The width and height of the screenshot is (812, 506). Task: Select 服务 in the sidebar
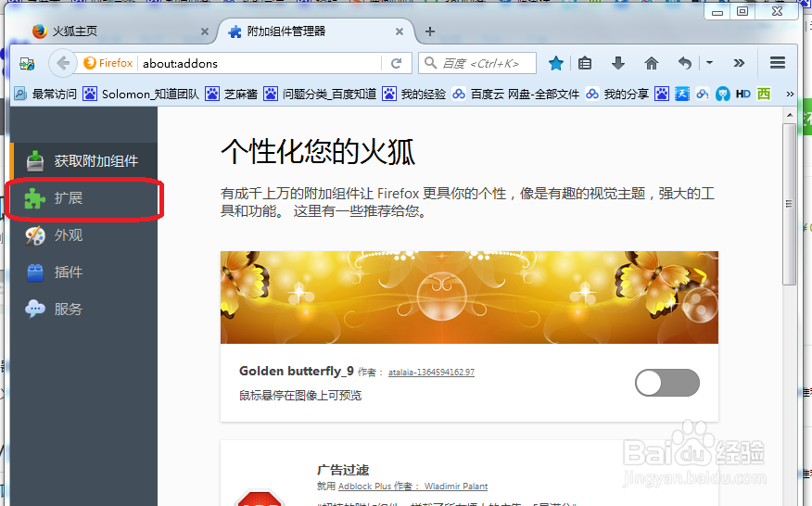coord(83,310)
